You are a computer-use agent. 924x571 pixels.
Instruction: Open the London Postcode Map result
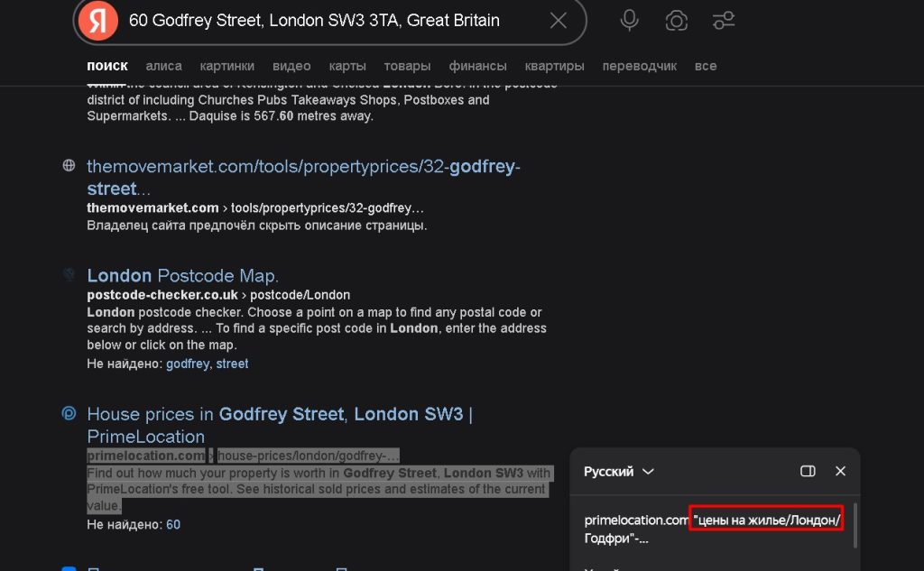coord(182,276)
